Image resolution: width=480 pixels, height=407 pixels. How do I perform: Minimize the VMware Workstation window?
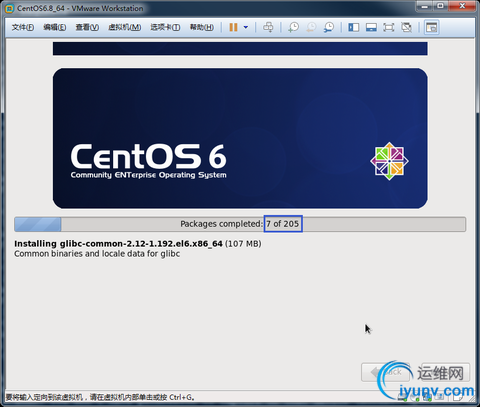click(x=424, y=6)
